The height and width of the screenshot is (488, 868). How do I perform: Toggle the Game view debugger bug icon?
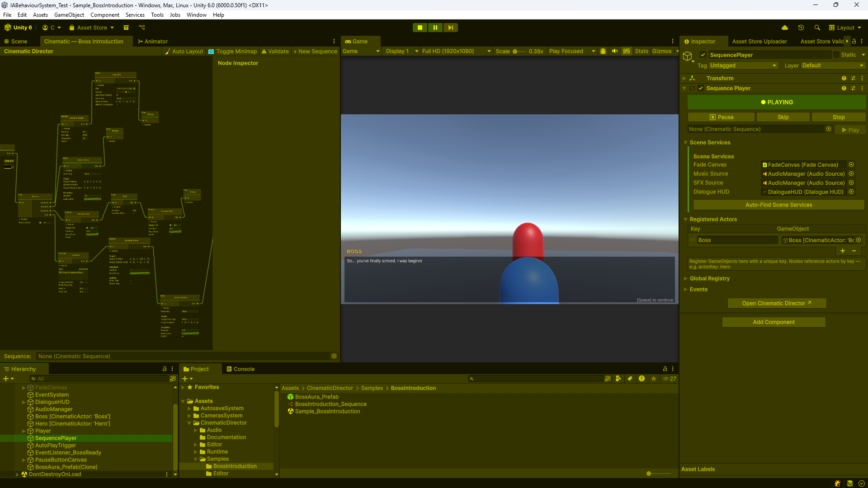pyautogui.click(x=603, y=51)
